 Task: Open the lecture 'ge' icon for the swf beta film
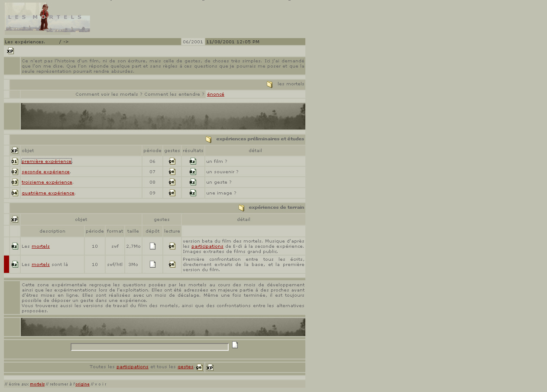(x=172, y=246)
